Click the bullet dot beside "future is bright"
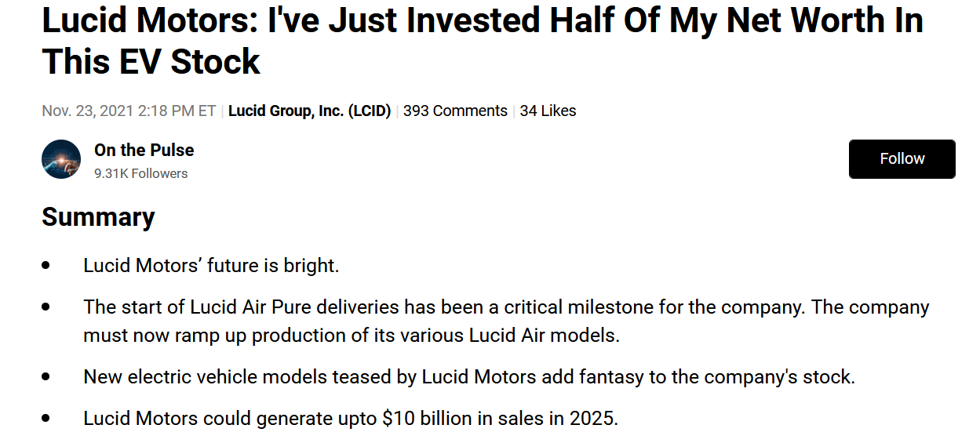Image resolution: width=980 pixels, height=443 pixels. point(46,266)
